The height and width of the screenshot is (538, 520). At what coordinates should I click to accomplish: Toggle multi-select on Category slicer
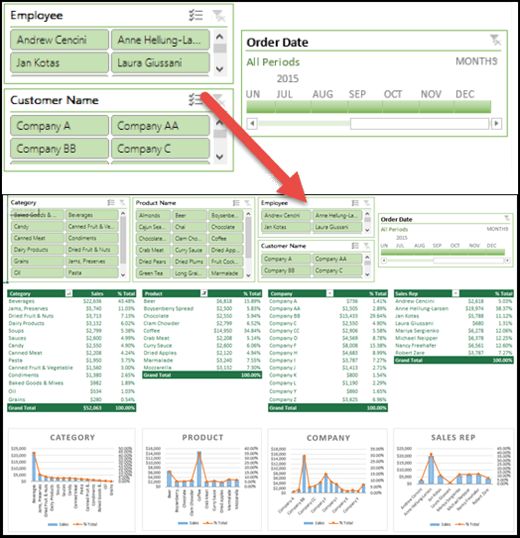click(111, 202)
